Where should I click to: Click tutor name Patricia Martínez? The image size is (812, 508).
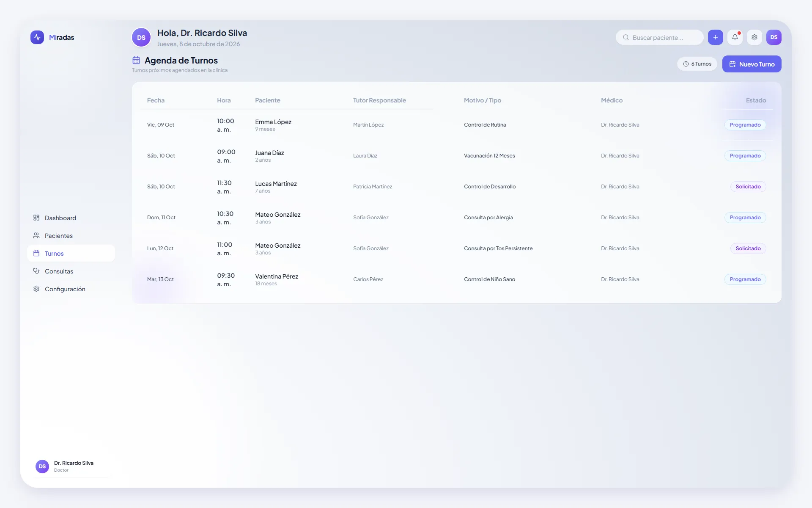(x=373, y=187)
